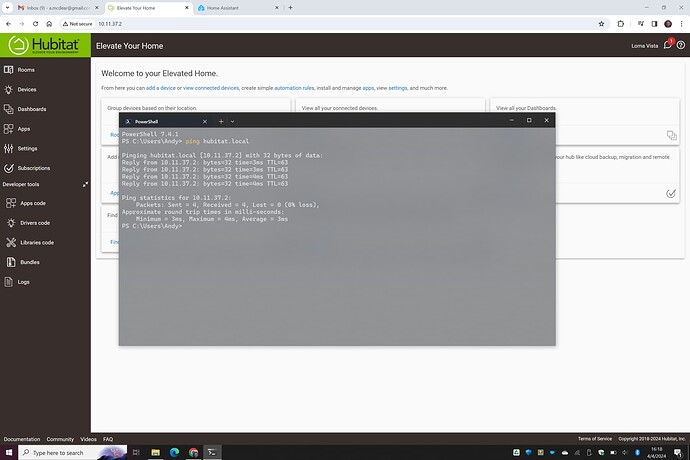The height and width of the screenshot is (460, 690).
Task: Click the subscriptions card checkmark icon
Action: click(x=671, y=193)
